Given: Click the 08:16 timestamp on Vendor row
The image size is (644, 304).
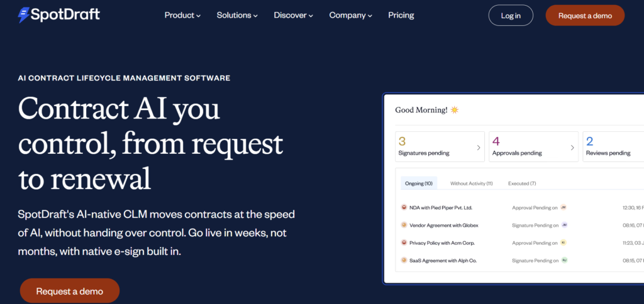Looking at the screenshot, I should coord(633,225).
